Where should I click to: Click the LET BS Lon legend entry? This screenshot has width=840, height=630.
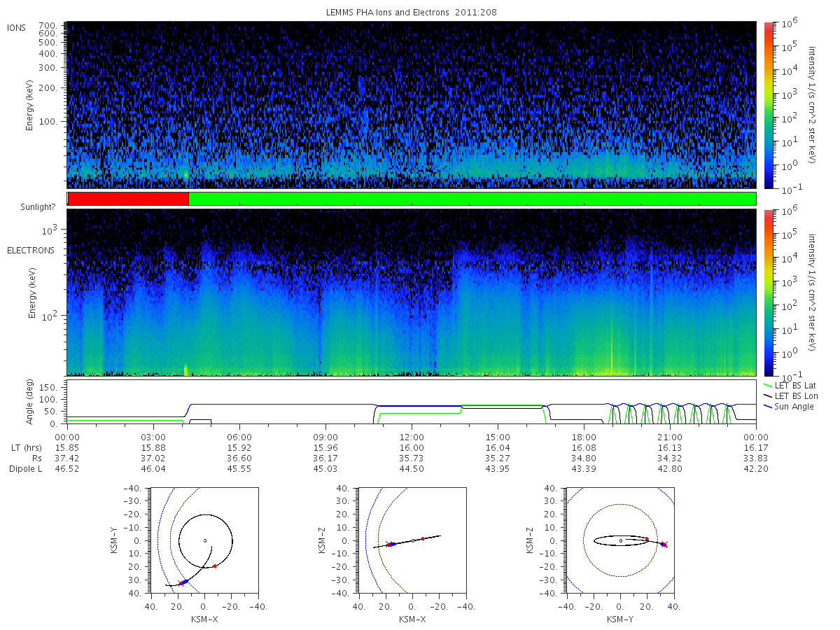click(791, 396)
